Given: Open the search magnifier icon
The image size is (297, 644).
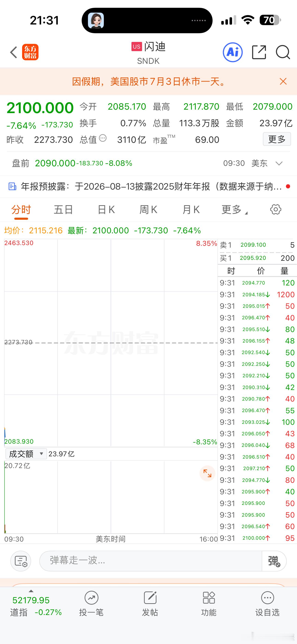Looking at the screenshot, I should tap(283, 52).
